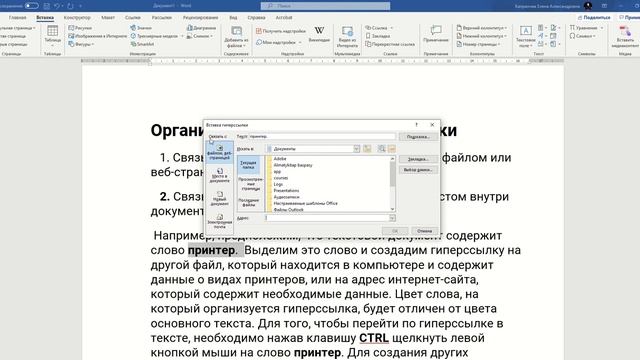Image resolution: width=640 pixels, height=360 pixels.
Task: Switch to the Конструктор tab
Action: click(x=77, y=18)
